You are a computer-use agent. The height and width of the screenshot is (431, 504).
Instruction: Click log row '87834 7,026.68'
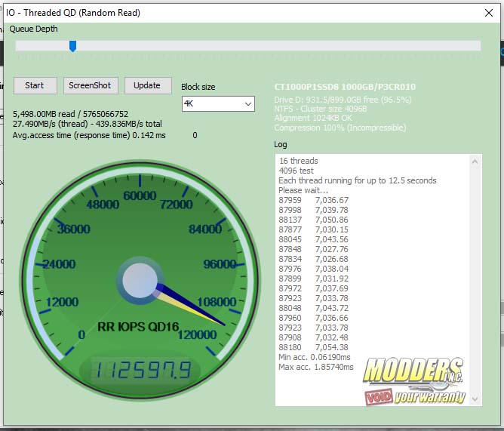[313, 259]
